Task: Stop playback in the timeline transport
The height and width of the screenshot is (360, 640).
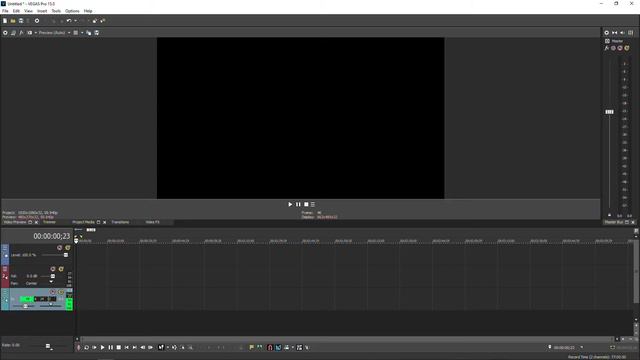Action: (x=118, y=347)
